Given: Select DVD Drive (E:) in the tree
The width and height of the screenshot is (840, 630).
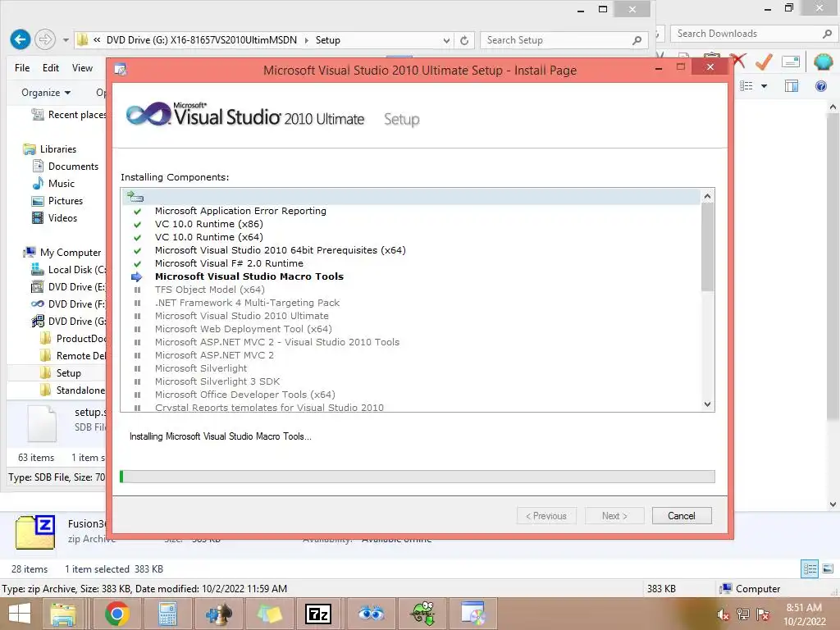Looking at the screenshot, I should [69, 286].
